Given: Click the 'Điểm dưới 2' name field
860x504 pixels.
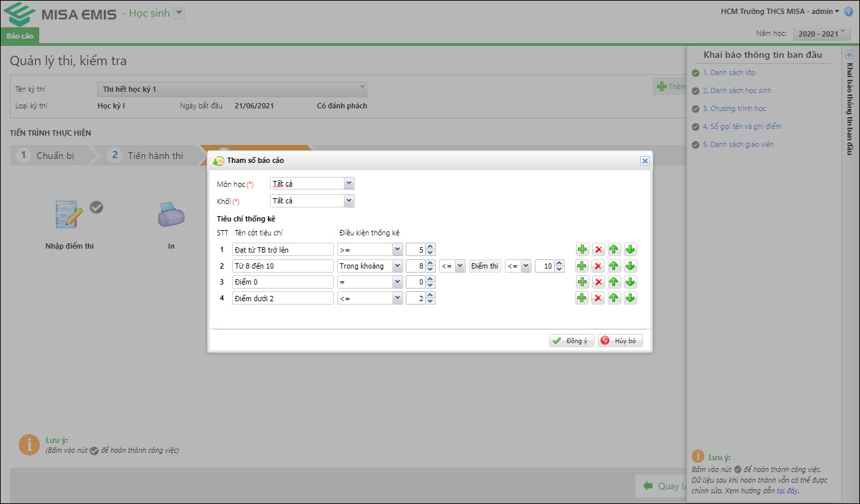Looking at the screenshot, I should (x=283, y=299).
